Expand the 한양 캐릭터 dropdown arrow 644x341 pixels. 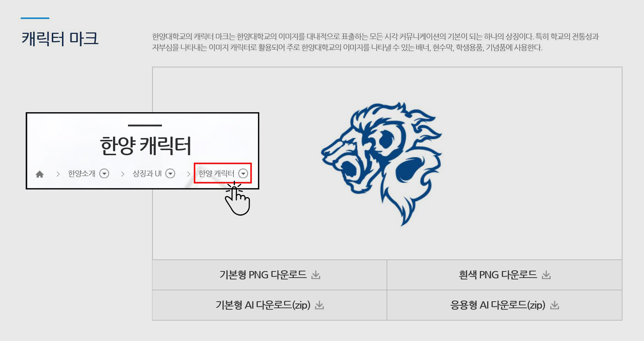(243, 173)
